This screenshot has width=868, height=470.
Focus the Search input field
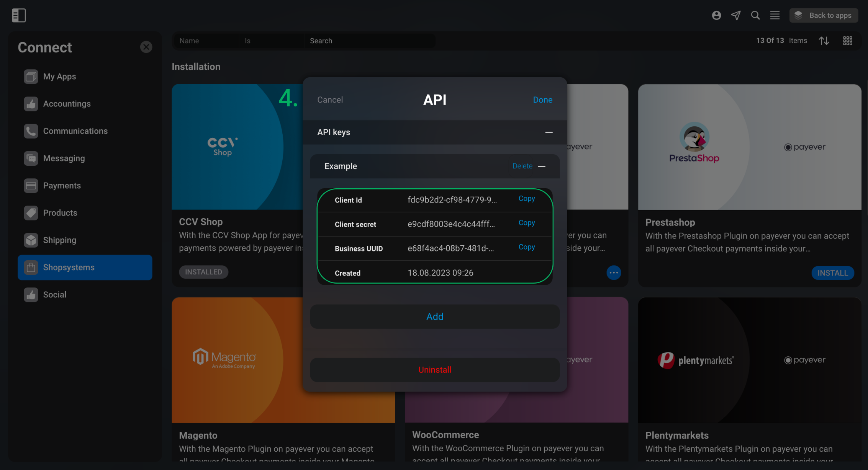[370, 41]
